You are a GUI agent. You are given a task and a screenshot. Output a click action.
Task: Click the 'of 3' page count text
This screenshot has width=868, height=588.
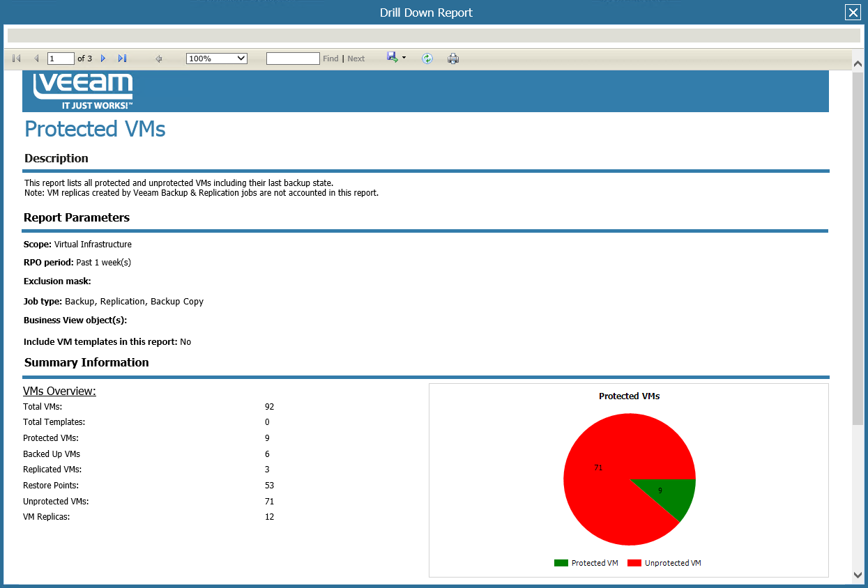84,59
